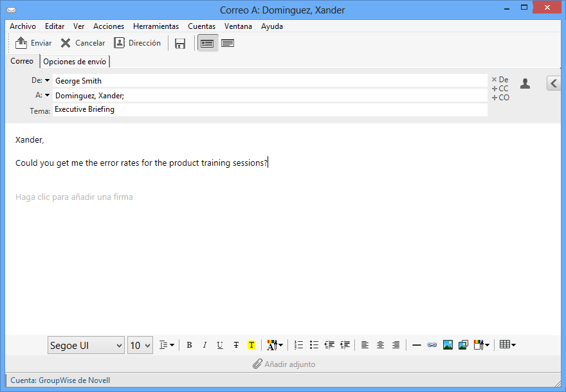Toggle underline formatting
Screen dimensions: 566x392
pos(220,345)
